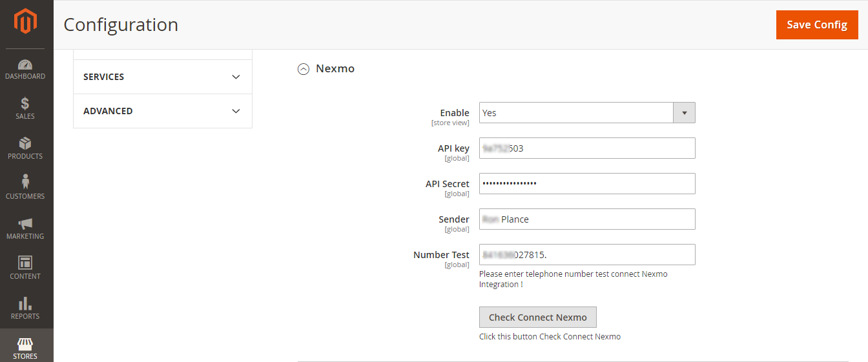Click the Save Config button

[816, 25]
